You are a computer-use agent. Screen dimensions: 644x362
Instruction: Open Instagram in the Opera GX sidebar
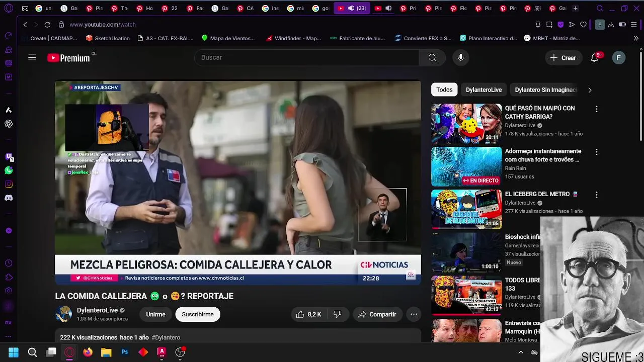9,184
